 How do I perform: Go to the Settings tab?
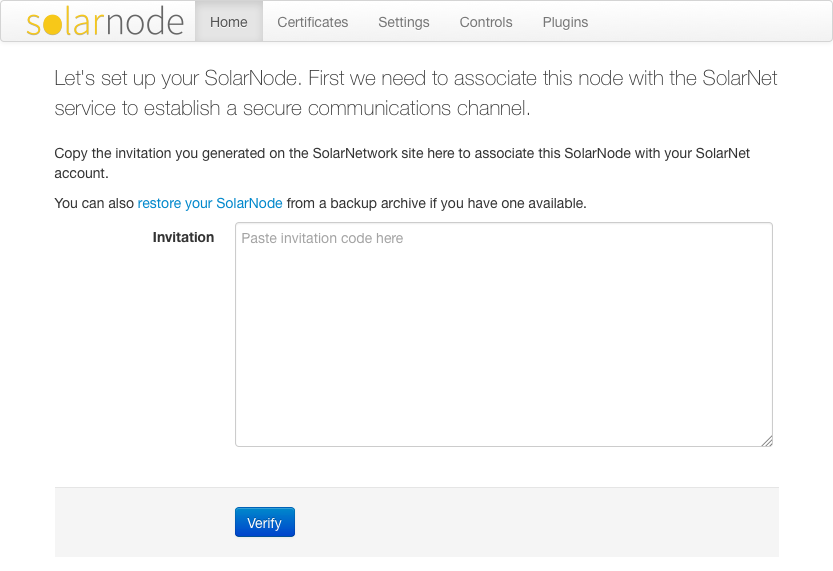coord(404,22)
